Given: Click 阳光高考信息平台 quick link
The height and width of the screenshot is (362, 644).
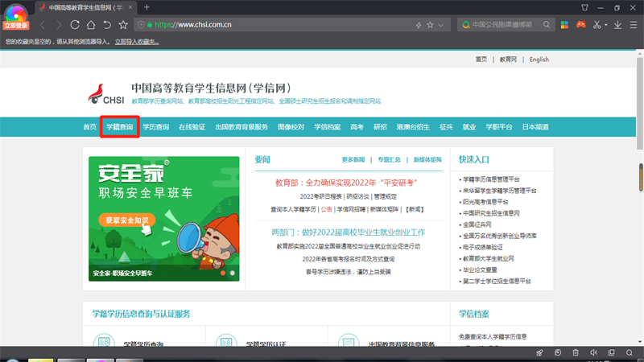Looking at the screenshot, I should (x=485, y=202).
